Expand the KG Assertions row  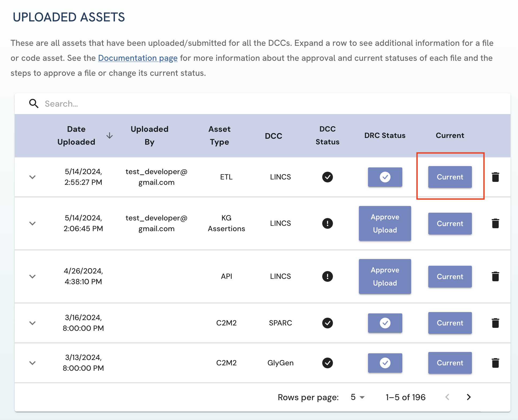(32, 223)
